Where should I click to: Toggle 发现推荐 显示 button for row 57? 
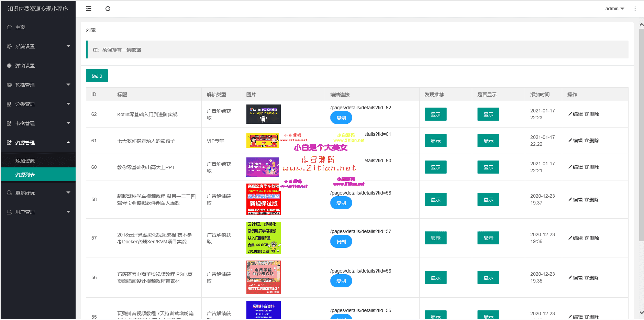[x=435, y=238]
